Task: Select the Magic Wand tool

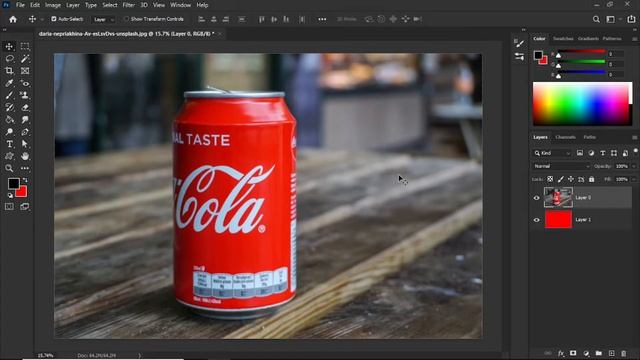Action: [x=25, y=59]
